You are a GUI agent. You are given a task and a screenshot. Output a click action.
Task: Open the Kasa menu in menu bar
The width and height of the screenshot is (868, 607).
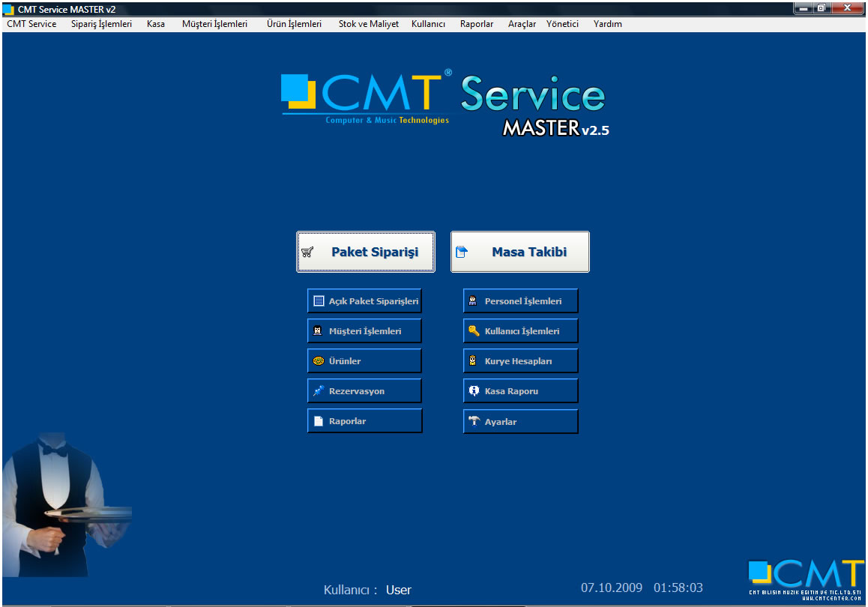pos(156,24)
